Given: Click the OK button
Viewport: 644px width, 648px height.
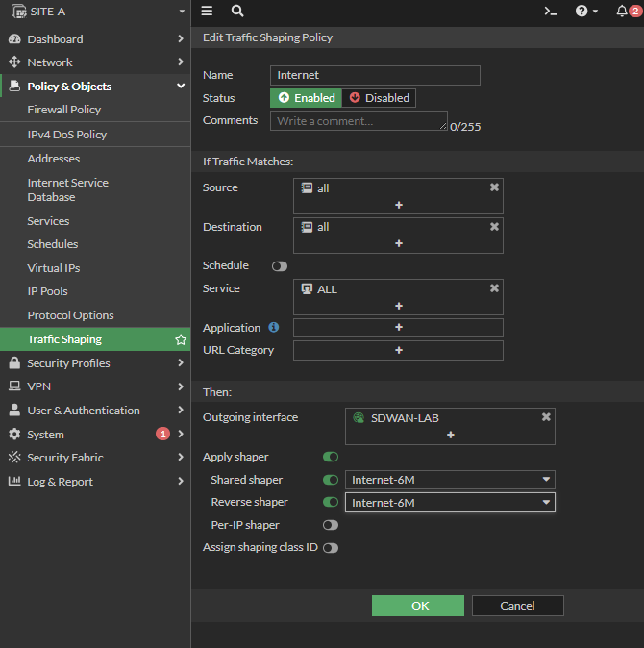Looking at the screenshot, I should [x=417, y=606].
